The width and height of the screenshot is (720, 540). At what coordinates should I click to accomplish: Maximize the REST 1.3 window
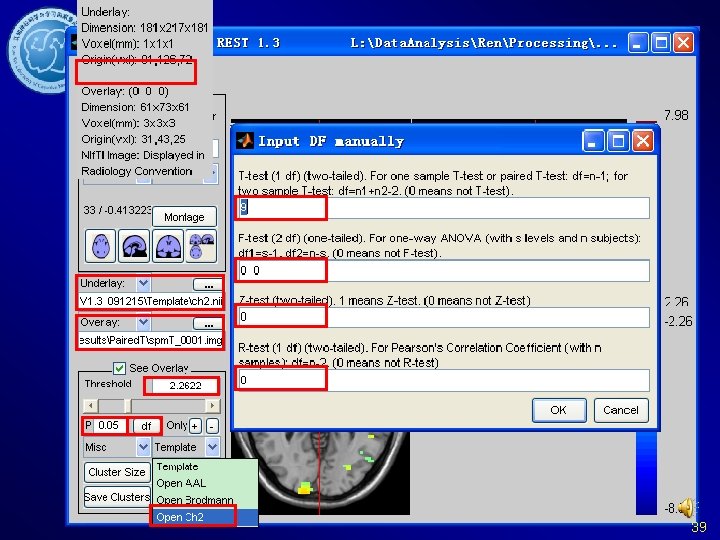click(x=661, y=43)
